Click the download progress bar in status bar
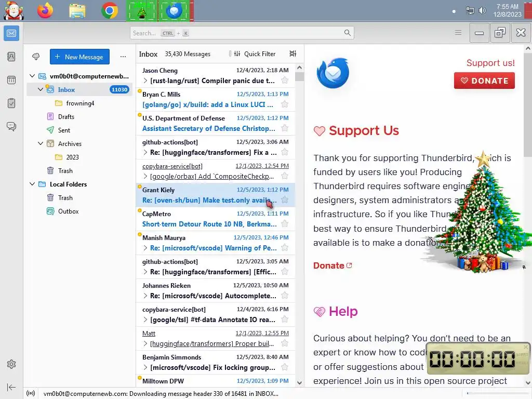The width and height of the screenshot is (532, 399). (x=497, y=394)
